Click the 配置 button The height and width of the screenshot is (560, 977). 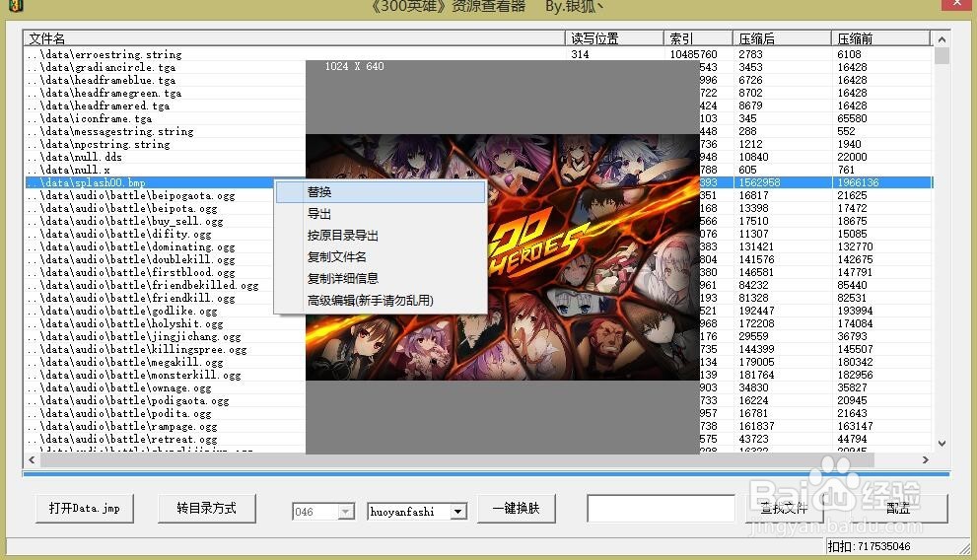tap(898, 509)
